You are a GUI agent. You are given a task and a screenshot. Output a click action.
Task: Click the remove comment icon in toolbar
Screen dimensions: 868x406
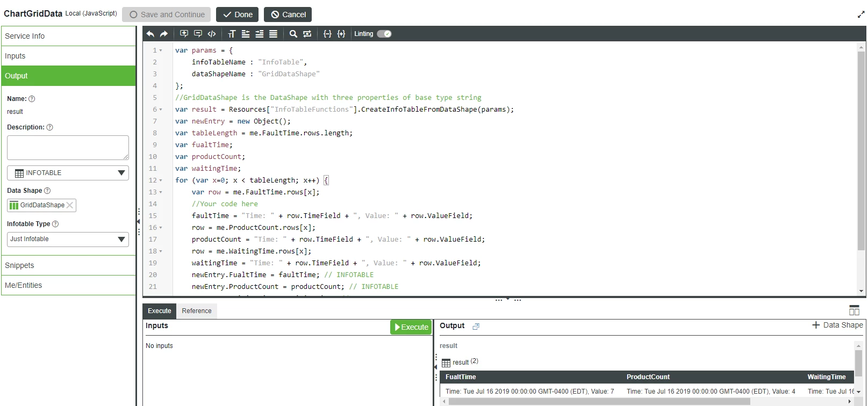198,34
